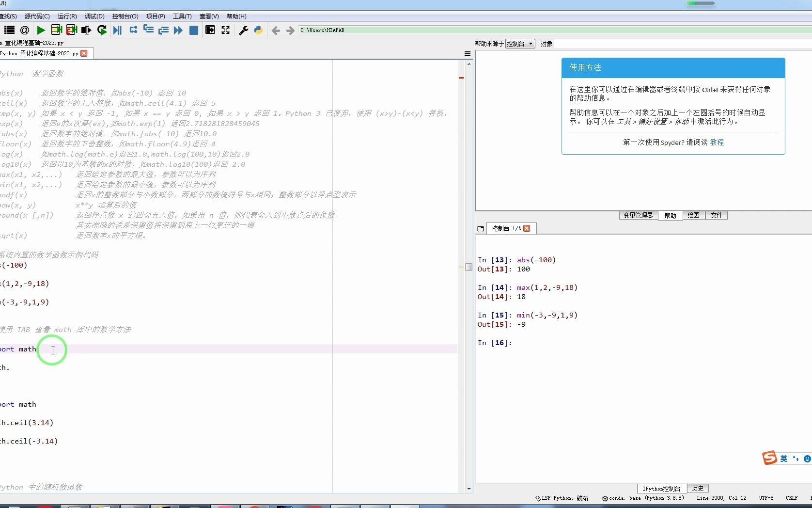Click the max(1,2,-9,18) line in editor
This screenshot has width=812, height=508.
(x=25, y=284)
